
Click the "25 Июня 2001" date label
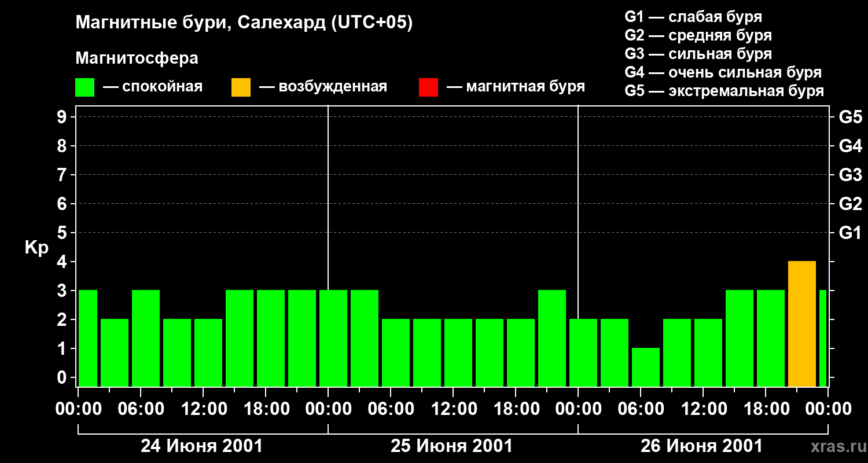tap(451, 446)
